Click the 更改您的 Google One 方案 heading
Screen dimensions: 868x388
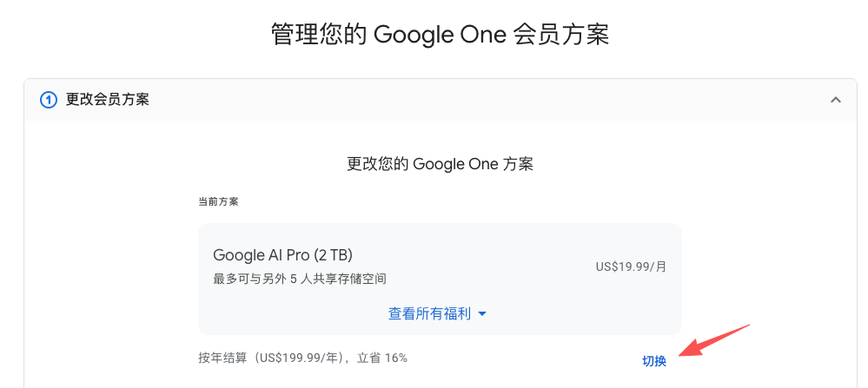point(441,164)
